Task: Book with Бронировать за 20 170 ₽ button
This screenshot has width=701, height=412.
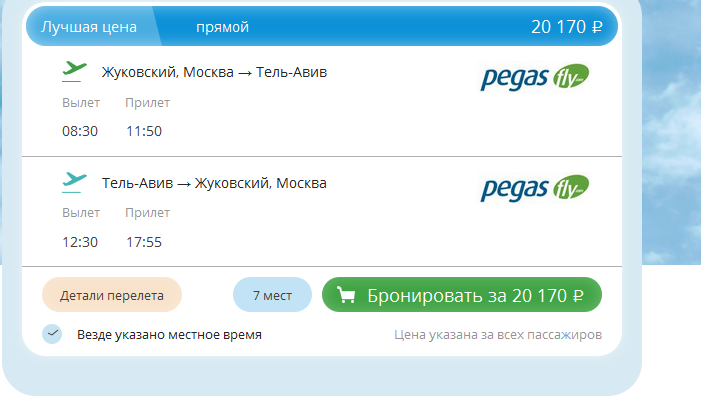Action: click(x=462, y=295)
